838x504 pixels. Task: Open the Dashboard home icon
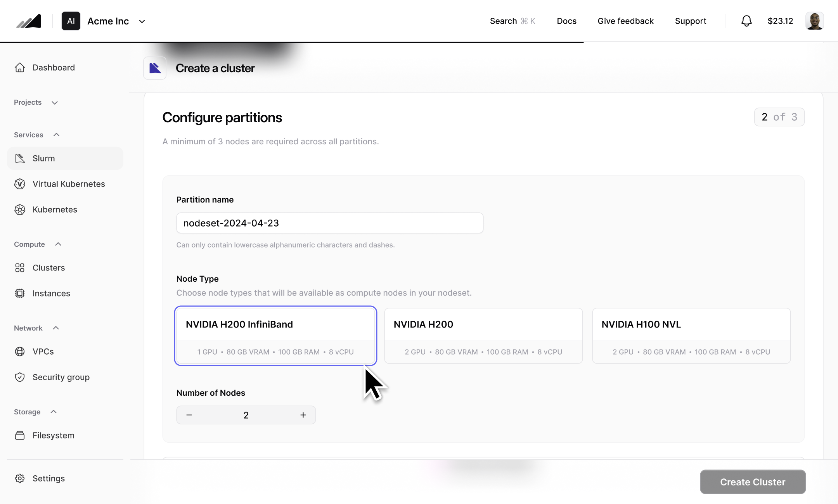tap(20, 68)
